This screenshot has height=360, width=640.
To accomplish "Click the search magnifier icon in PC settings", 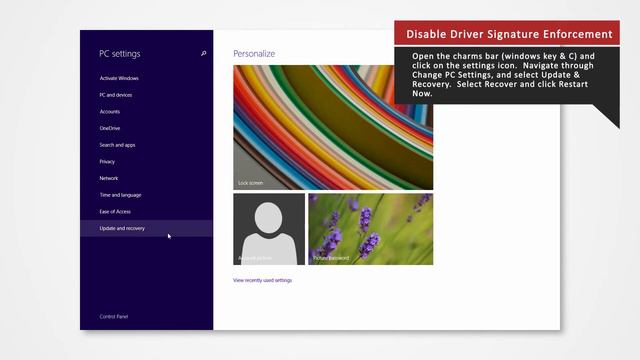I will pyautogui.click(x=203, y=53).
